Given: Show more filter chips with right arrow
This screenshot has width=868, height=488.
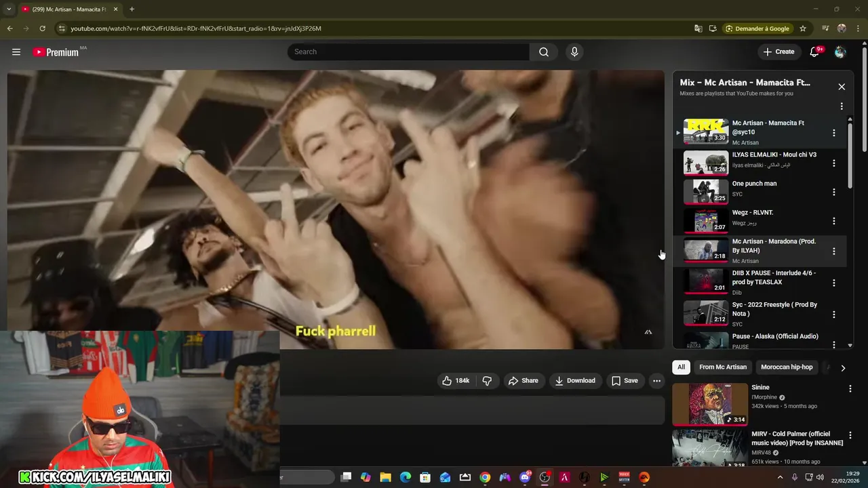Looking at the screenshot, I should coord(843,368).
